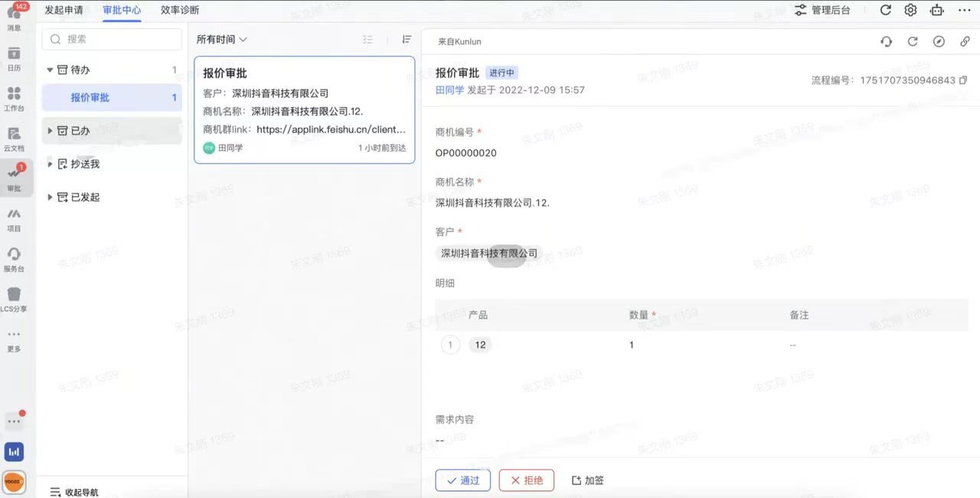Refresh using the top bar reload icon
This screenshot has height=498, width=980.
click(886, 10)
